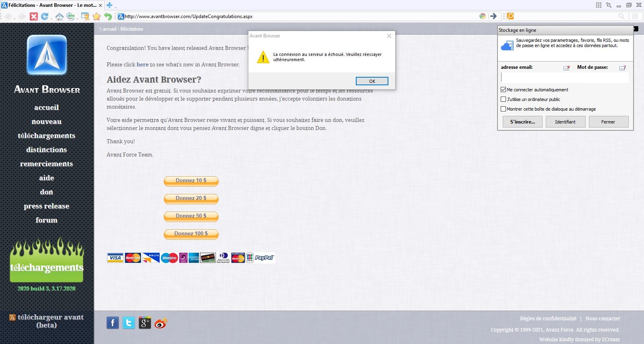Open 'téléchargeur avant (beta)' link

(x=47, y=321)
